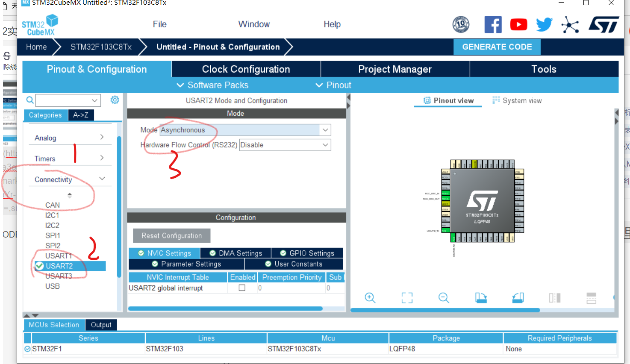This screenshot has width=630, height=364.
Task: Open the gear settings icon beside search
Action: coord(115,100)
